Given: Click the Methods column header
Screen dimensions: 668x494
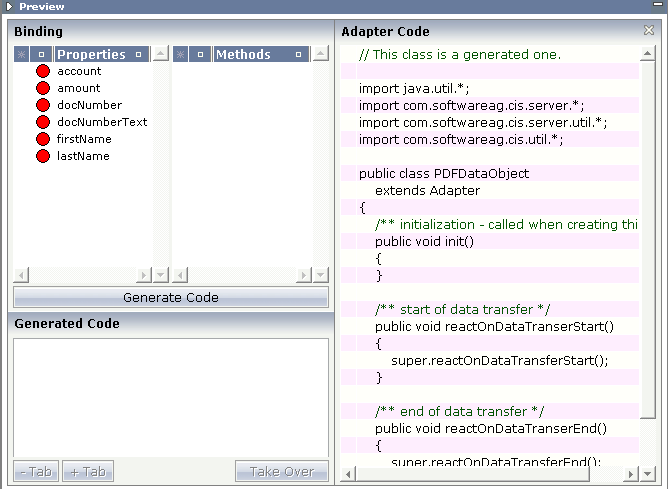Looking at the screenshot, I should click(x=243, y=55).
